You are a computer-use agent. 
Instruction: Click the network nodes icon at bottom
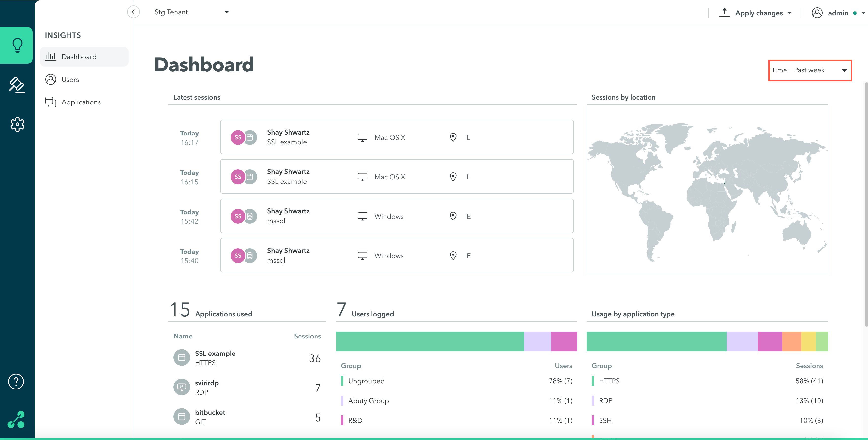pos(16,420)
